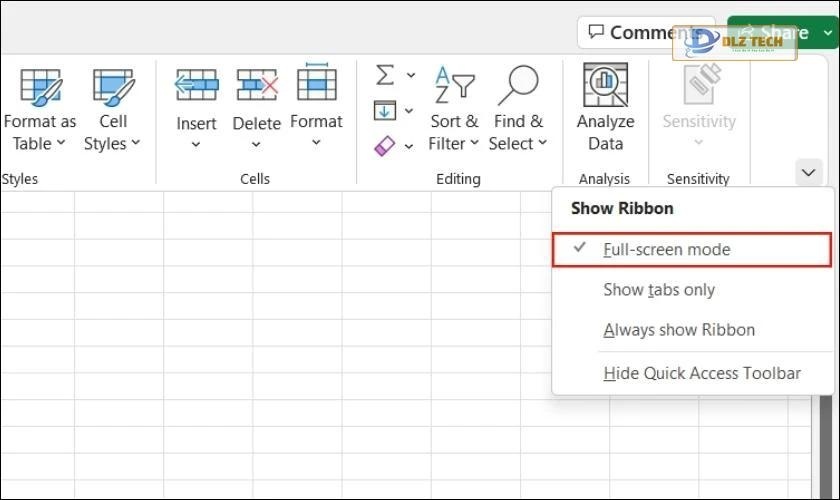Choose Show tabs only option
Image resolution: width=840 pixels, height=500 pixels.
(x=659, y=290)
